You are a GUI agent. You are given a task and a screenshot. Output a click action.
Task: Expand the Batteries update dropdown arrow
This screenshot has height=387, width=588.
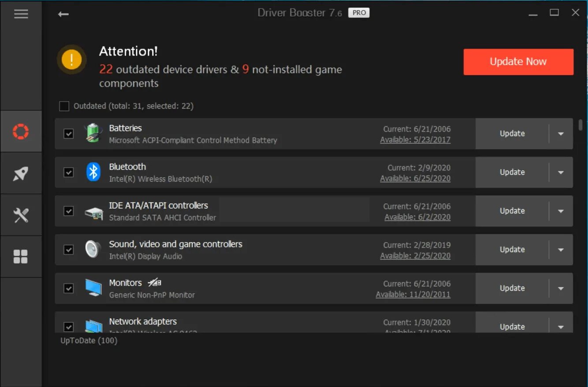[561, 133]
